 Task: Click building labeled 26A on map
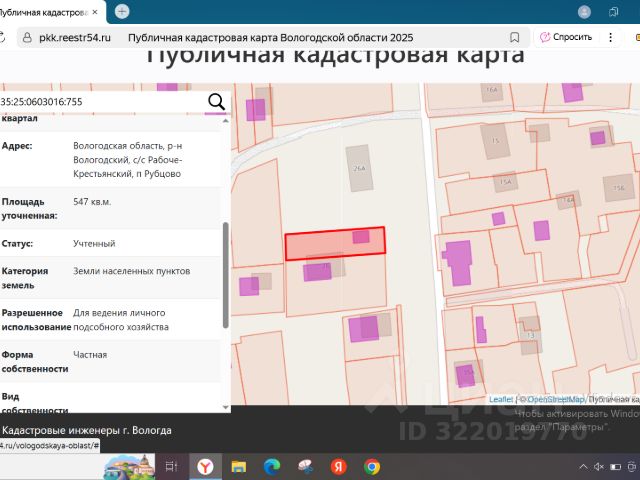pos(359,168)
